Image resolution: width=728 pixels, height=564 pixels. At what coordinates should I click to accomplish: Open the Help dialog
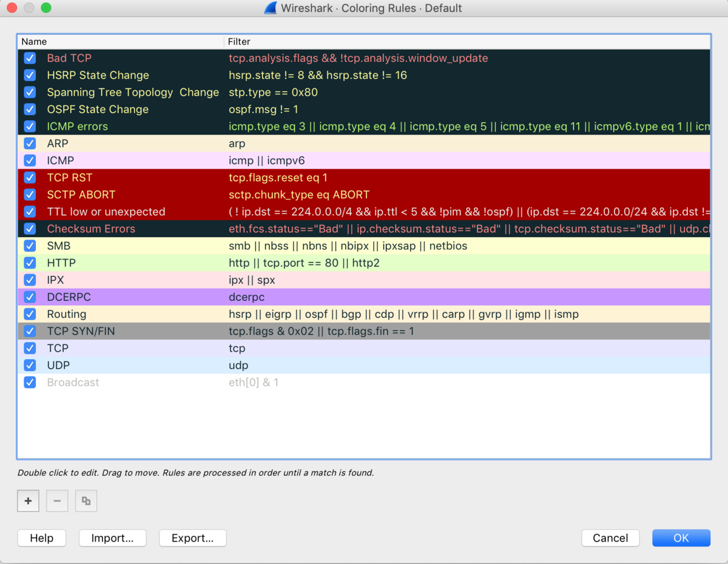coord(41,538)
